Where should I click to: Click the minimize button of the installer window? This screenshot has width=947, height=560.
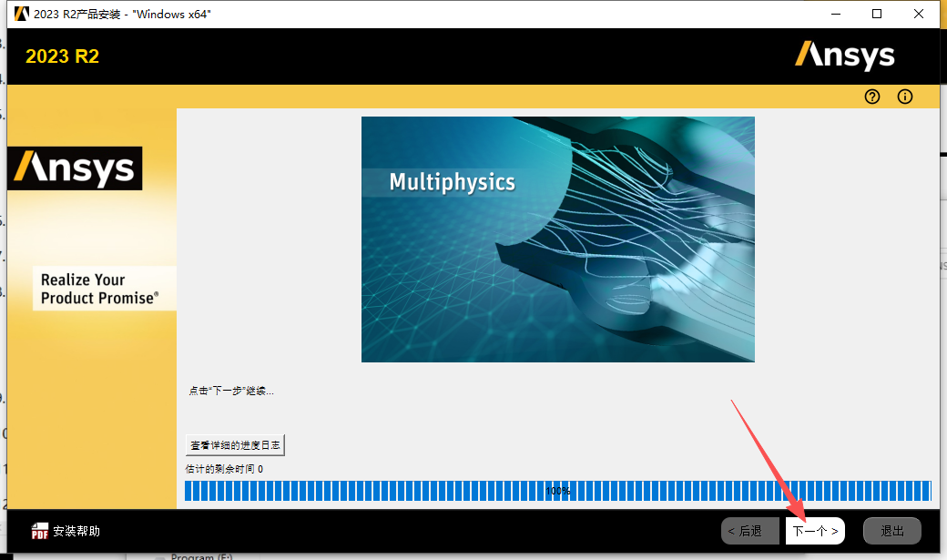pos(835,14)
